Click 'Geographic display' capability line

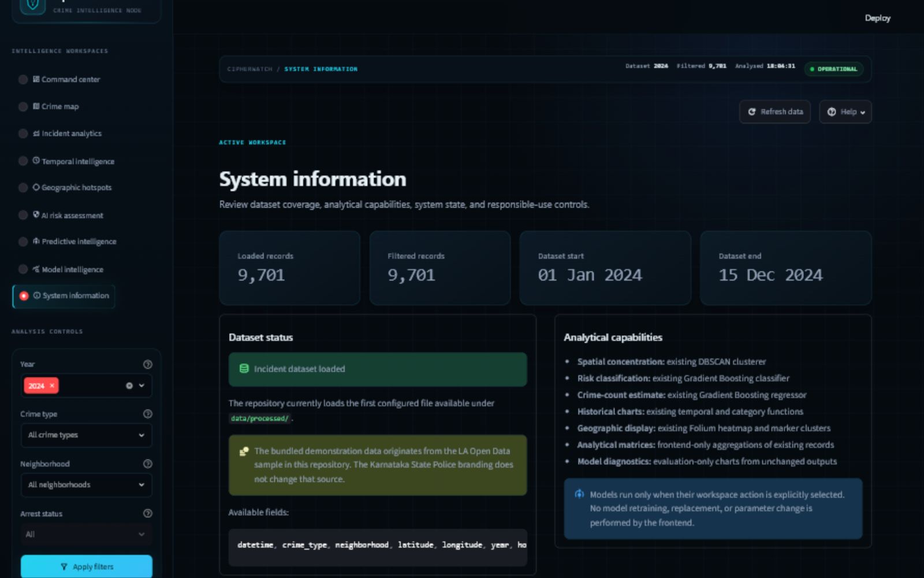[704, 428]
